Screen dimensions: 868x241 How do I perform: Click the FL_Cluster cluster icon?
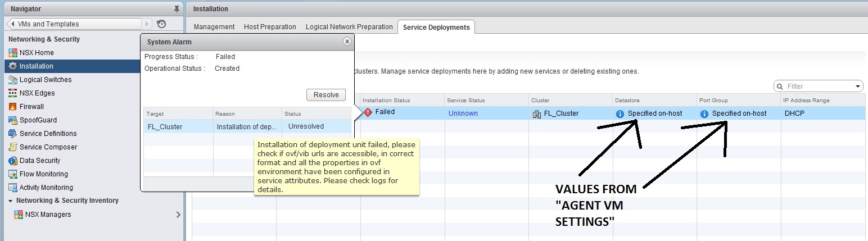click(537, 113)
